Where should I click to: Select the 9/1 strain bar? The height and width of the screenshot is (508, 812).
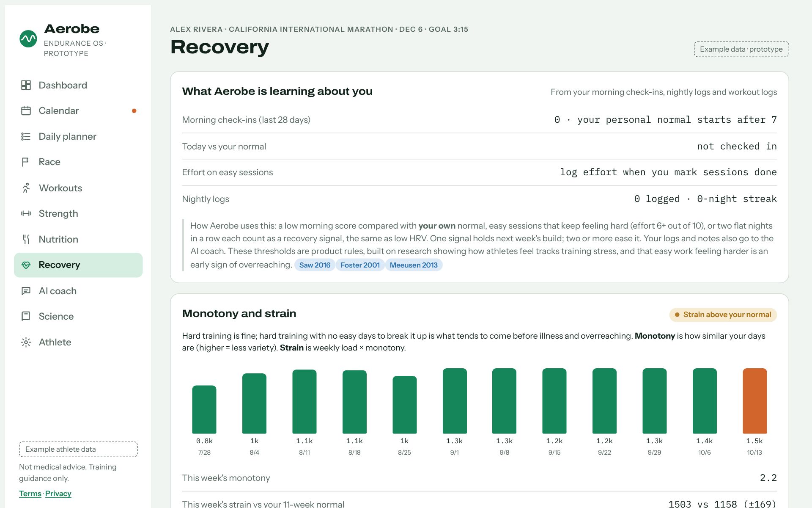tap(455, 401)
